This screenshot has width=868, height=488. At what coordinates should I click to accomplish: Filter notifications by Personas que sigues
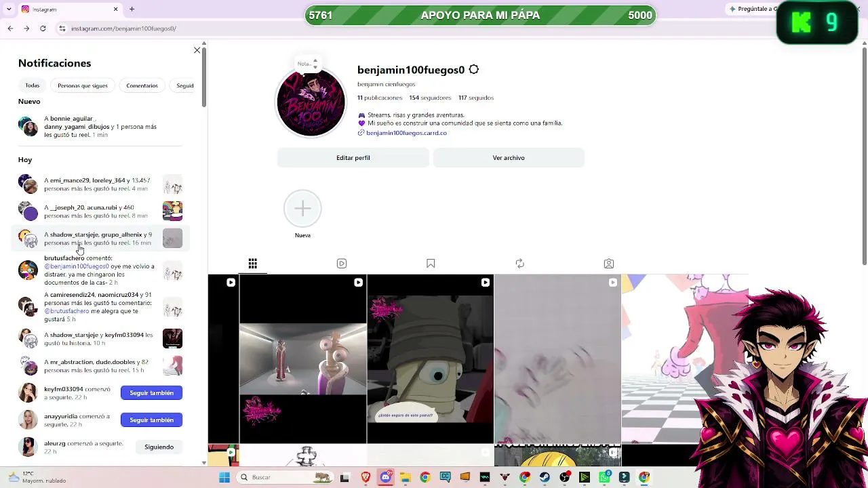coord(83,85)
